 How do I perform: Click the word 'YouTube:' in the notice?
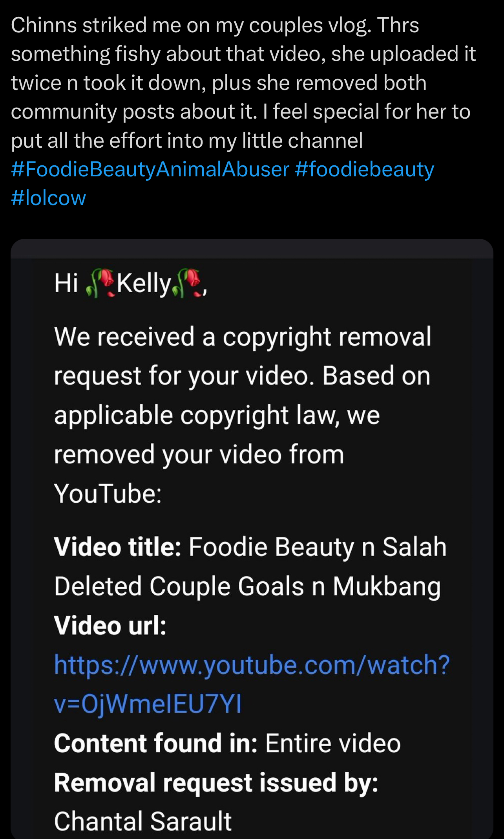108,493
